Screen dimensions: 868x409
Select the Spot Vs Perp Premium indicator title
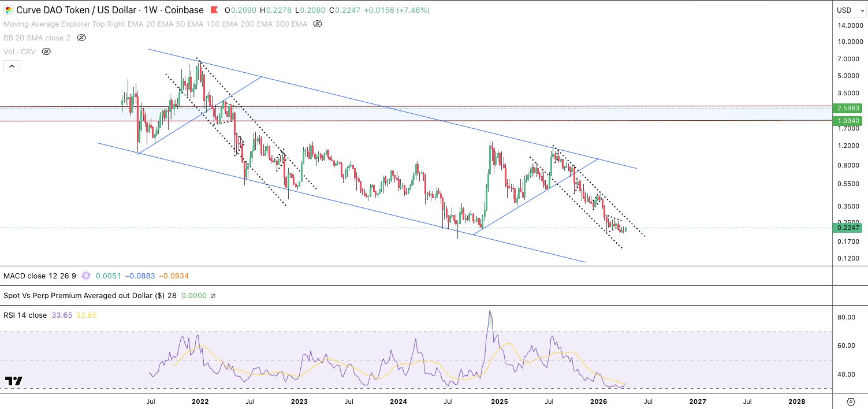(90, 296)
